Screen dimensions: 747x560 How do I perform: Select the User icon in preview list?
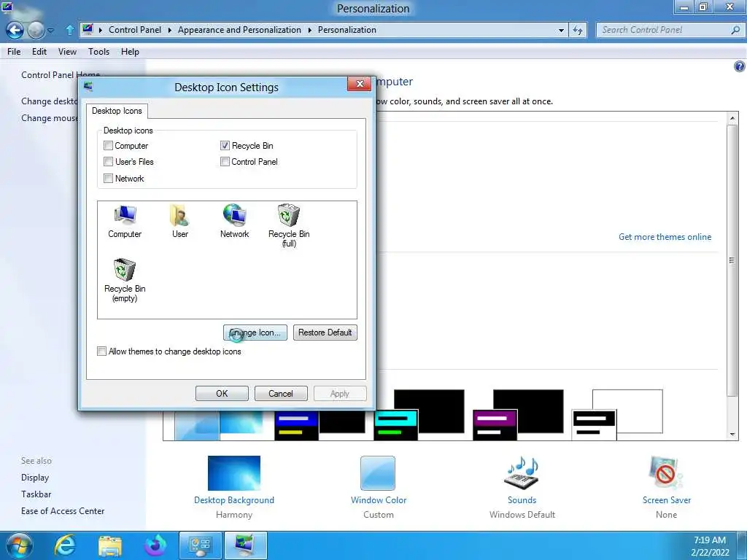click(179, 222)
